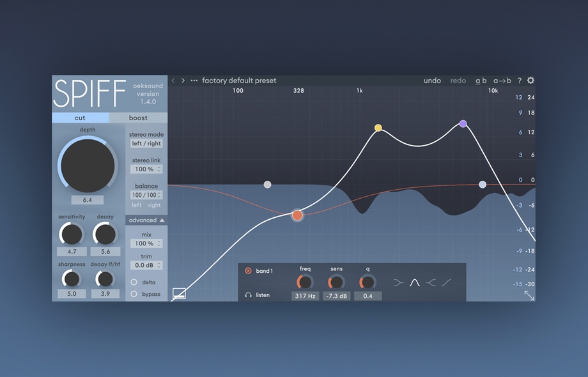This screenshot has height=377, width=588.
Task: Click the mix 100 % value
Action: tap(144, 243)
